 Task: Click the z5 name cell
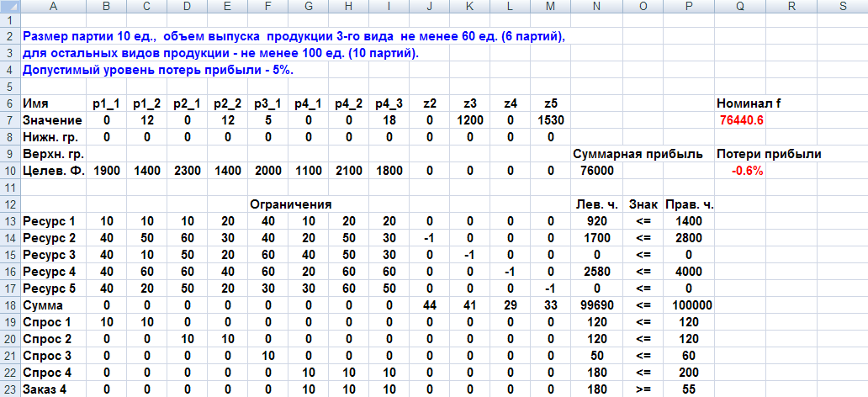(550, 103)
